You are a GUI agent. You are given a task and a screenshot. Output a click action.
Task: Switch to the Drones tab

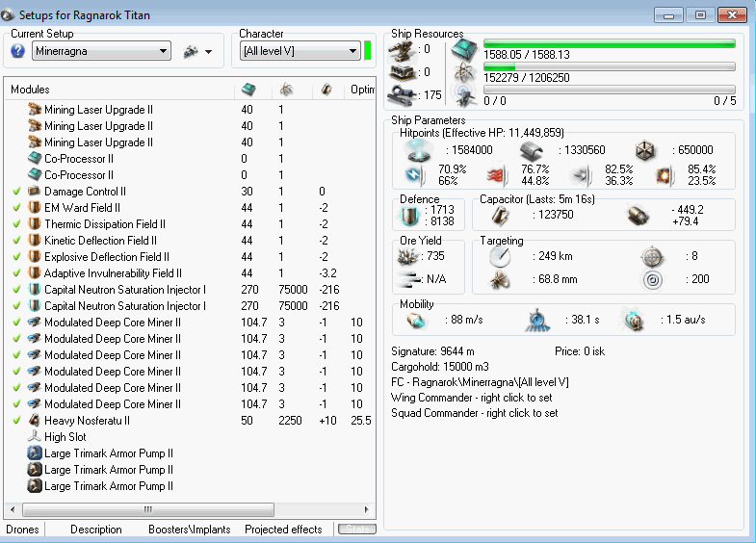click(23, 529)
